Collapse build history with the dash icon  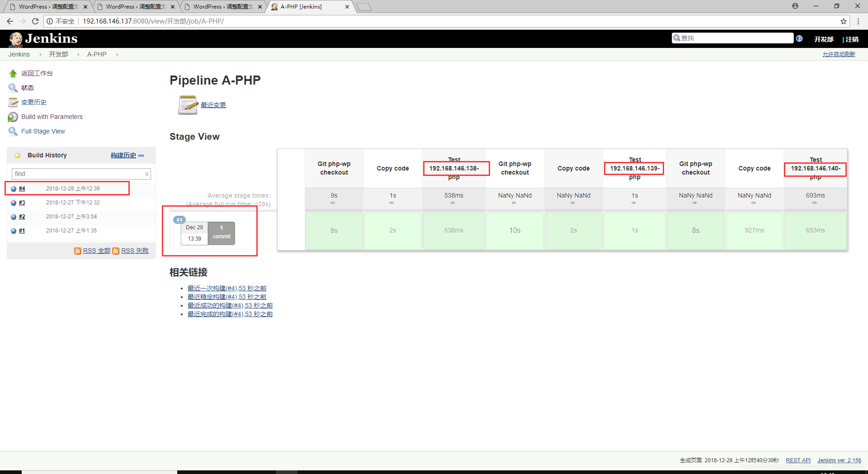(x=141, y=155)
